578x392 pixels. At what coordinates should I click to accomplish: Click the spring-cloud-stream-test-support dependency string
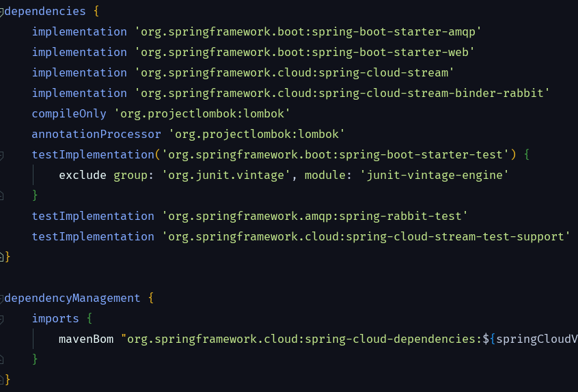coord(366,236)
